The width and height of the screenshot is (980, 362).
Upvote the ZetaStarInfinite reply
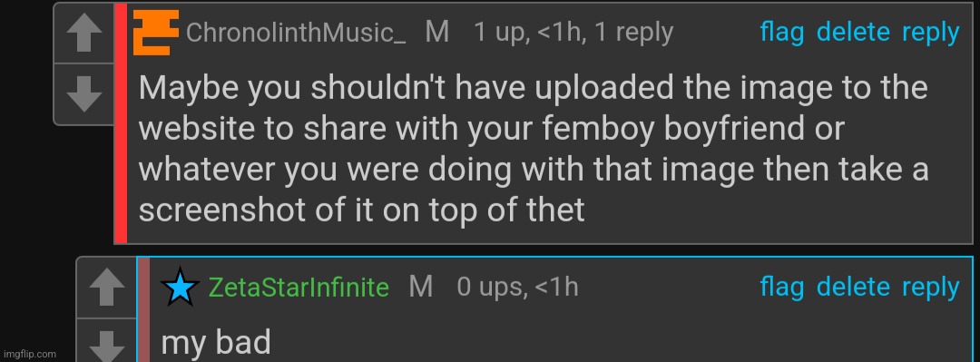[x=106, y=288]
